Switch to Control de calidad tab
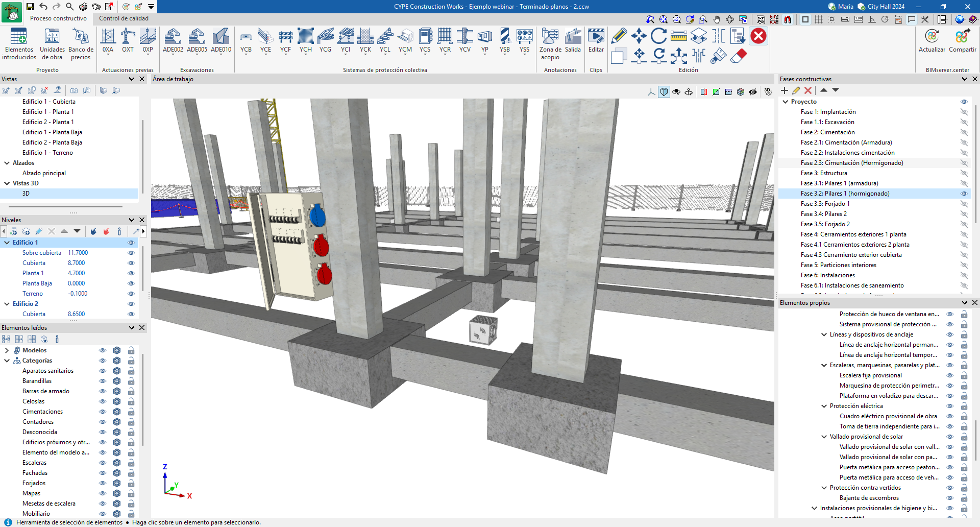 pos(124,18)
